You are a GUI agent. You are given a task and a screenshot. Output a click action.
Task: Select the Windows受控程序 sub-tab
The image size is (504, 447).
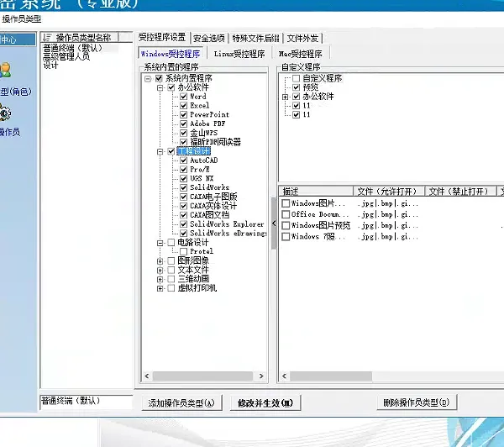171,54
